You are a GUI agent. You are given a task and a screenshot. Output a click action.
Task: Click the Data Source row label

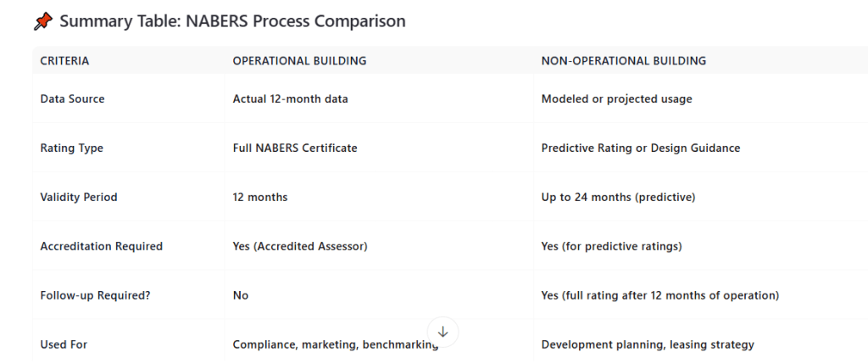tap(72, 99)
